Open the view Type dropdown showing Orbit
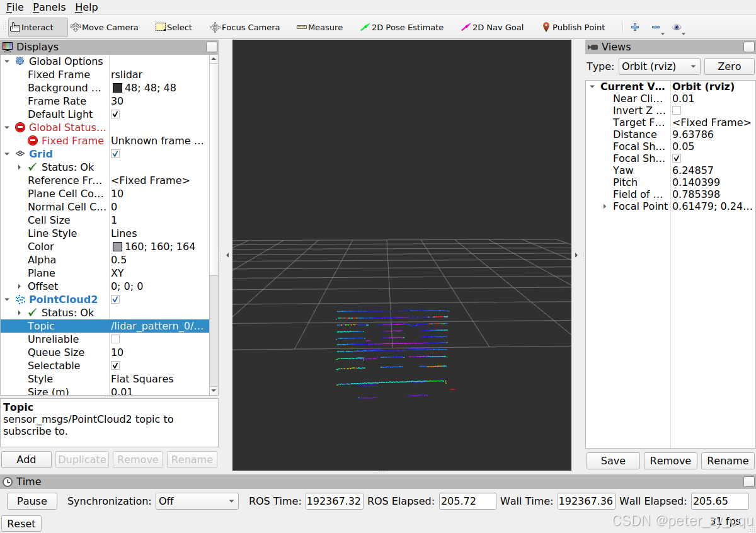 pos(659,66)
